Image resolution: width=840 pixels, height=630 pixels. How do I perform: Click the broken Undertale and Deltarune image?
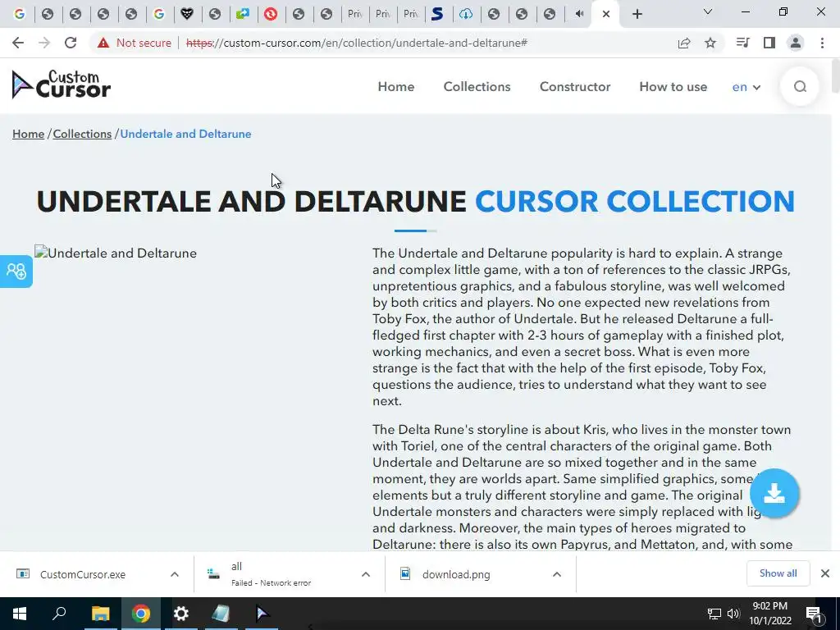coord(116,253)
